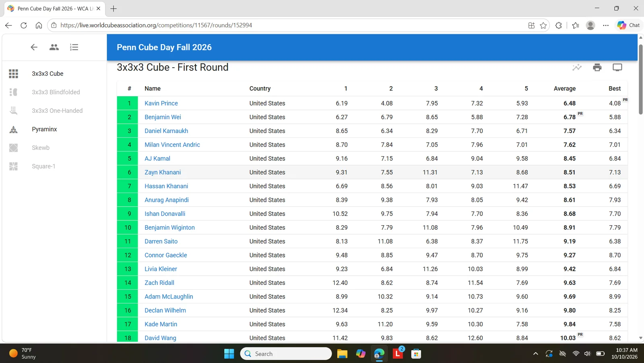Open Declan Wilhelm's competitor link
644x363 pixels.
coord(165,310)
